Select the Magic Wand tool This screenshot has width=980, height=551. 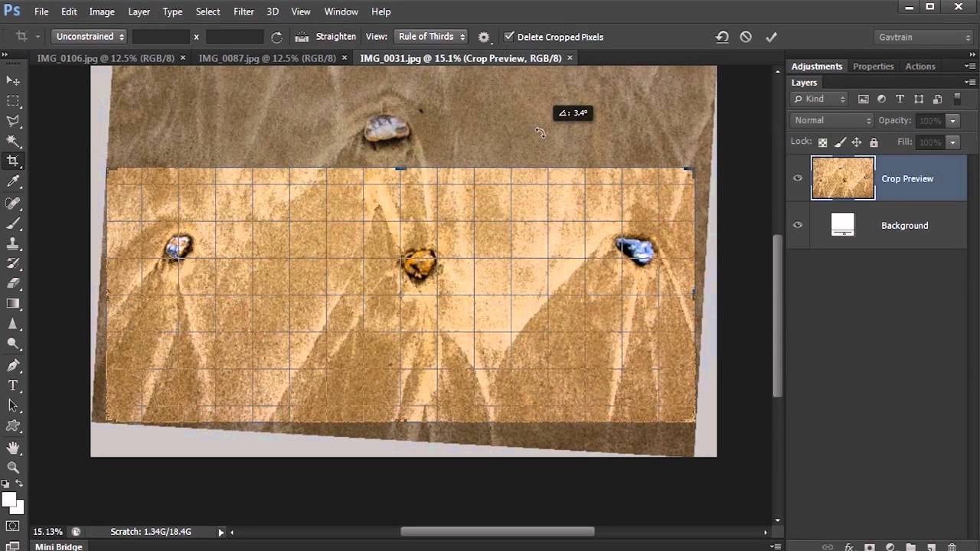[x=13, y=142]
